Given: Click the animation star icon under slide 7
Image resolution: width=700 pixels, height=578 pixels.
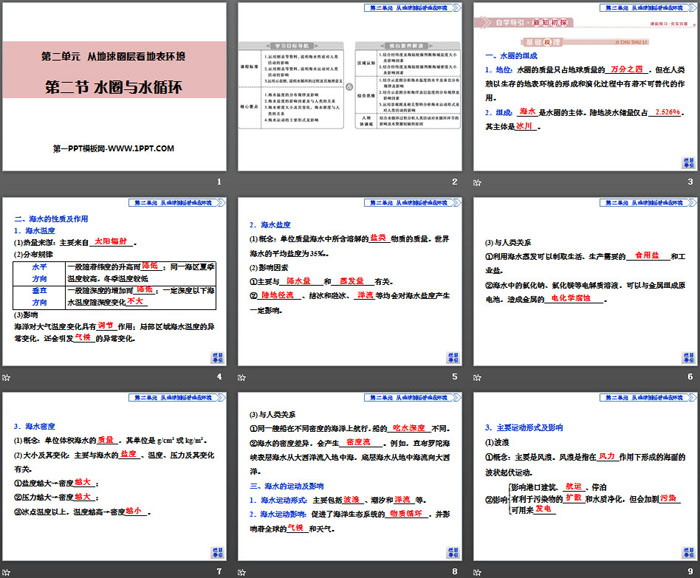Looking at the screenshot, I should coord(6,572).
